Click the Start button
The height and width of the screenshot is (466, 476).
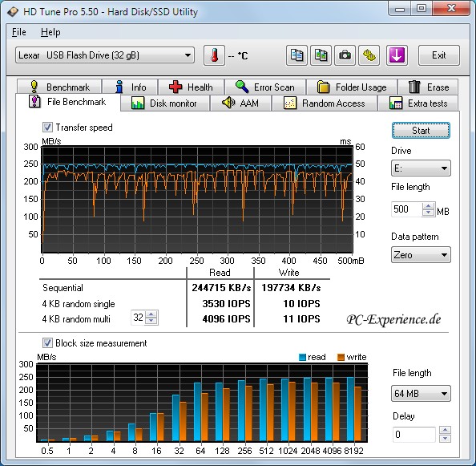click(x=421, y=131)
